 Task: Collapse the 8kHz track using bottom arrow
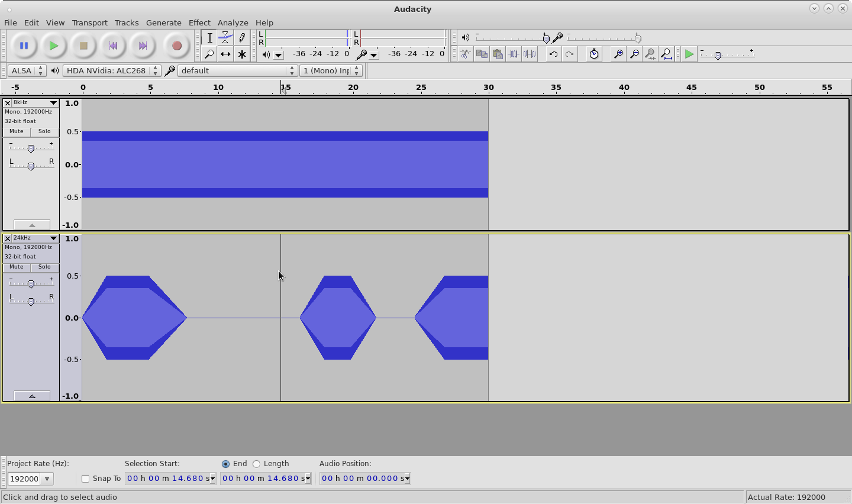click(32, 225)
